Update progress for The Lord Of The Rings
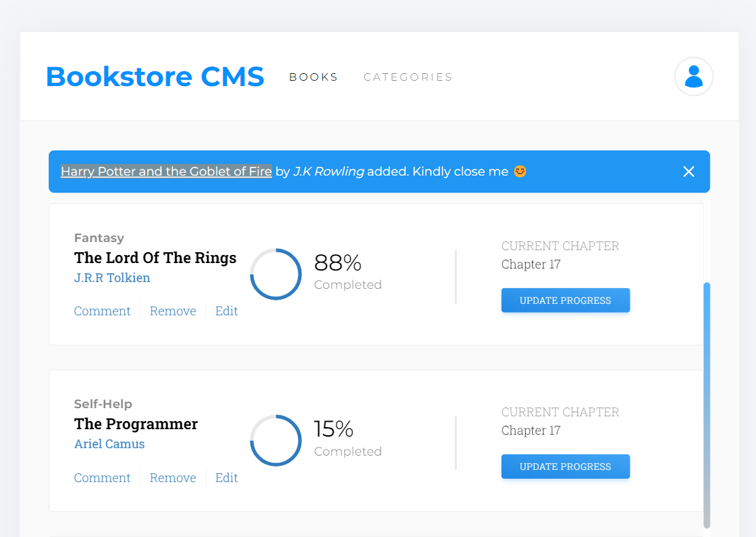Viewport: 756px width, 537px height. click(x=565, y=300)
